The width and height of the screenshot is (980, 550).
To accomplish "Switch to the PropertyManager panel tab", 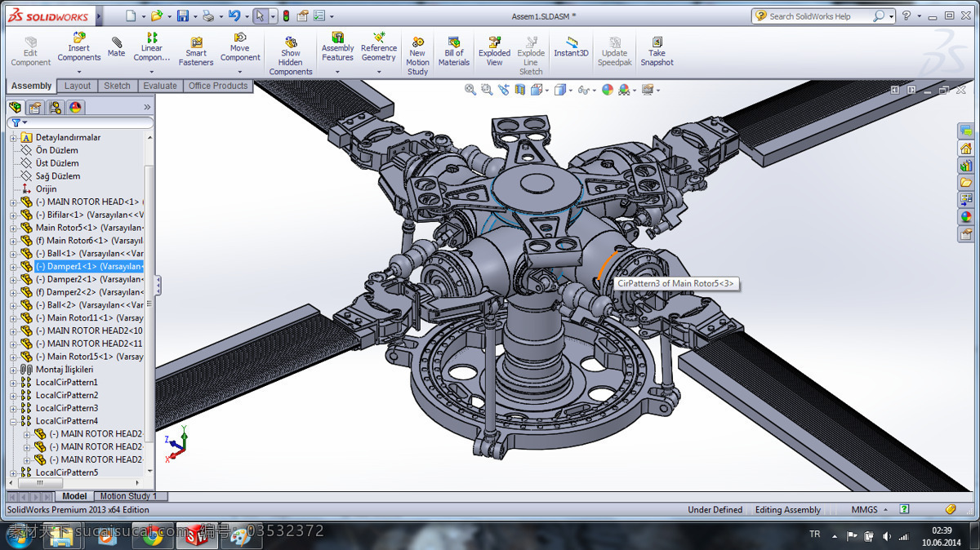I will tap(35, 107).
